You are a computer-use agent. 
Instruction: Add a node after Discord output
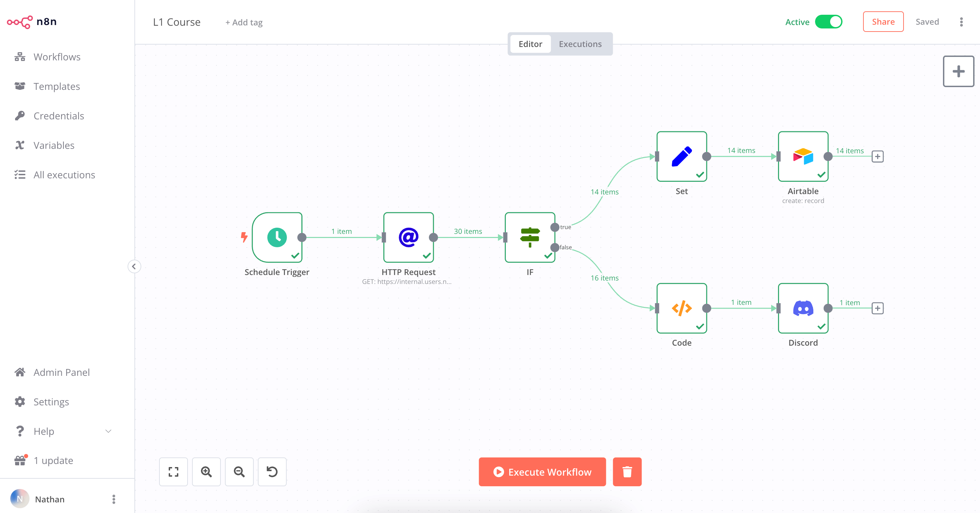click(878, 308)
